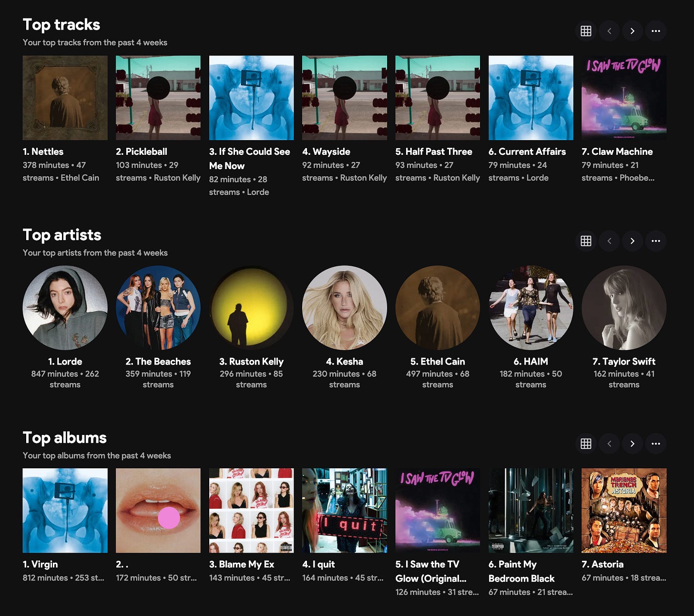The width and height of the screenshot is (694, 616).
Task: Click the 'Top albums' section heading
Action: 65,438
